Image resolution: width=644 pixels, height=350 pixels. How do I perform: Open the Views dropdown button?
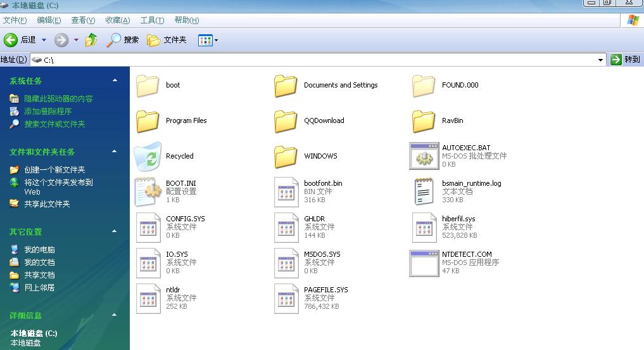coord(208,40)
